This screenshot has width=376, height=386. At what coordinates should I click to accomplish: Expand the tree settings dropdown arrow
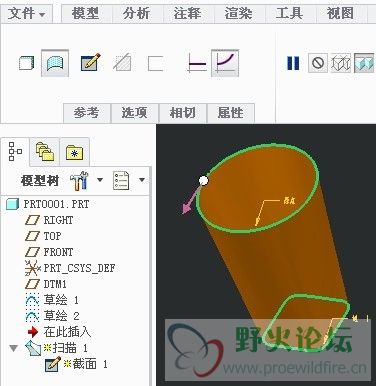100,180
